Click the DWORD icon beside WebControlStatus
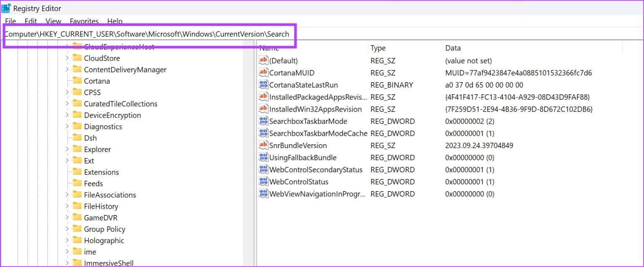644x267 pixels. coord(263,182)
